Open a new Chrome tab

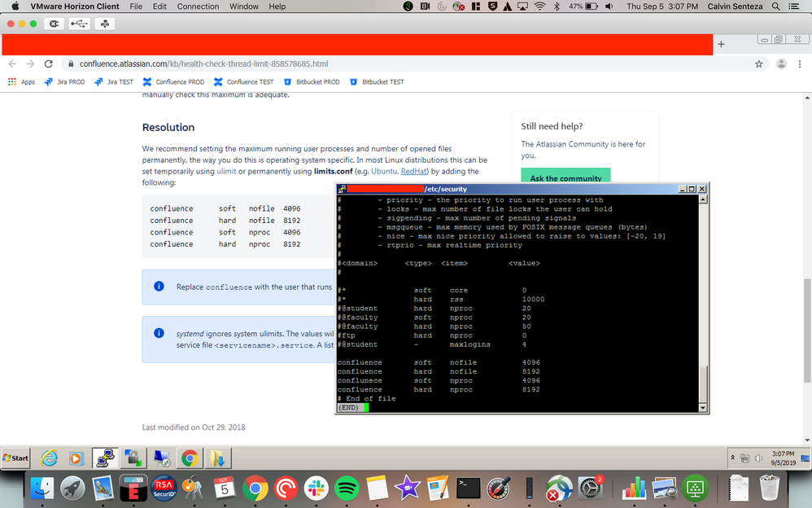[721, 44]
